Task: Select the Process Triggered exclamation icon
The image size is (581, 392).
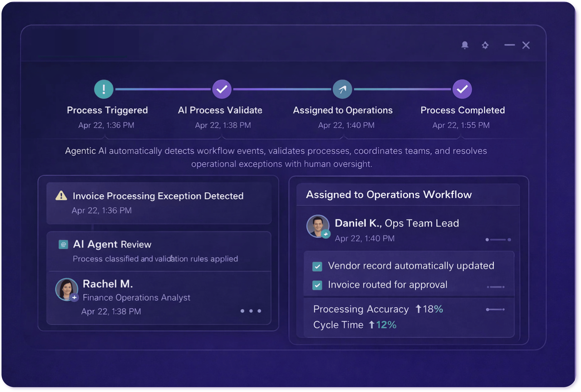Action: point(103,89)
